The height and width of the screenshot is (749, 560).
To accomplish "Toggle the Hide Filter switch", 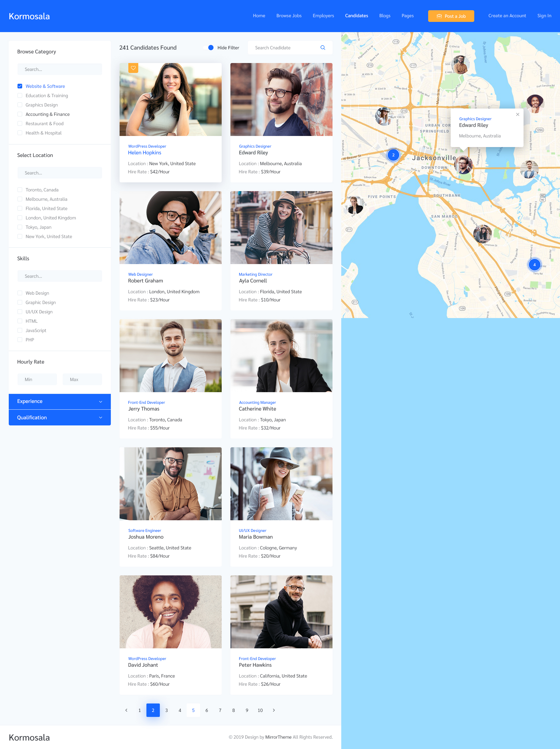I will (209, 48).
